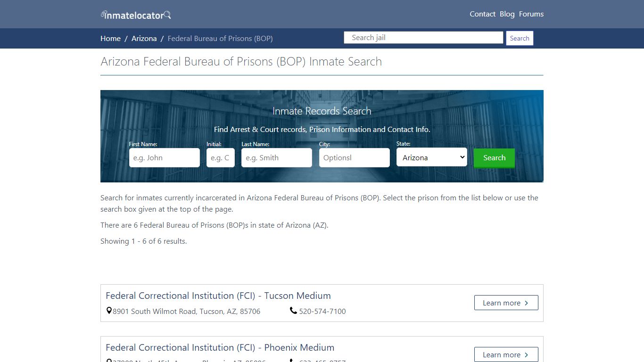Viewport: 644px width, 362px height.
Task: Click the map pin icon beside Tucson address
Action: coord(109,311)
